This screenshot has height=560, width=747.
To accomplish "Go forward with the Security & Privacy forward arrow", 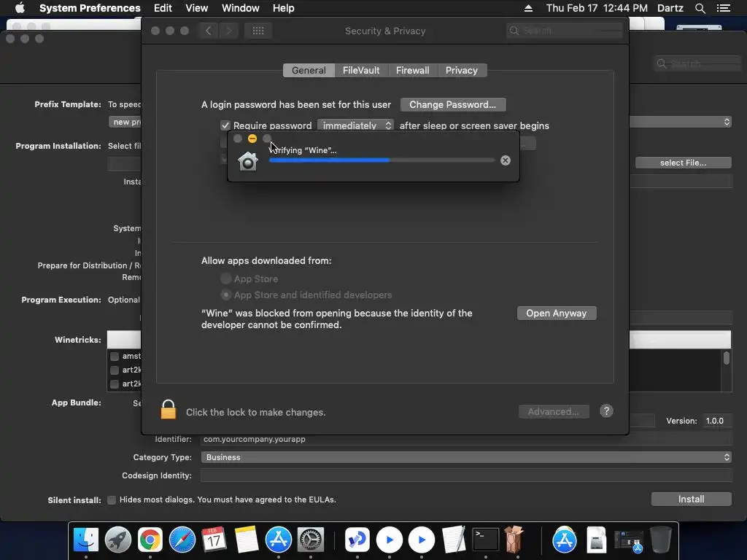I will point(228,31).
